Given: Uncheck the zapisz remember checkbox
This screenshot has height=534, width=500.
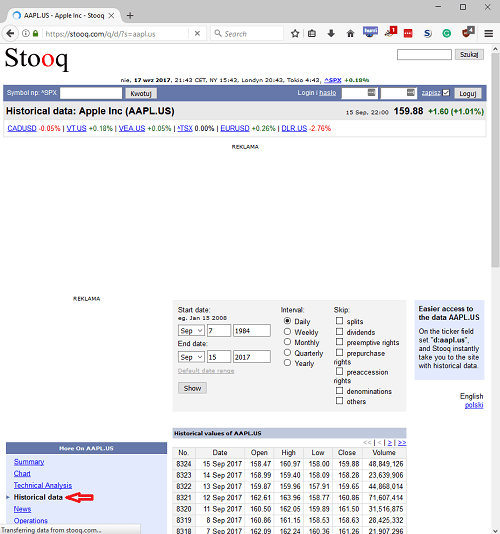Looking at the screenshot, I should pyautogui.click(x=446, y=93).
